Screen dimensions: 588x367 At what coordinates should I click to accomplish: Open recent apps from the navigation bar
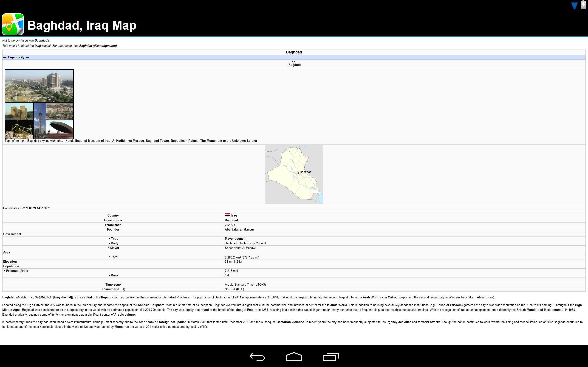[331, 357]
